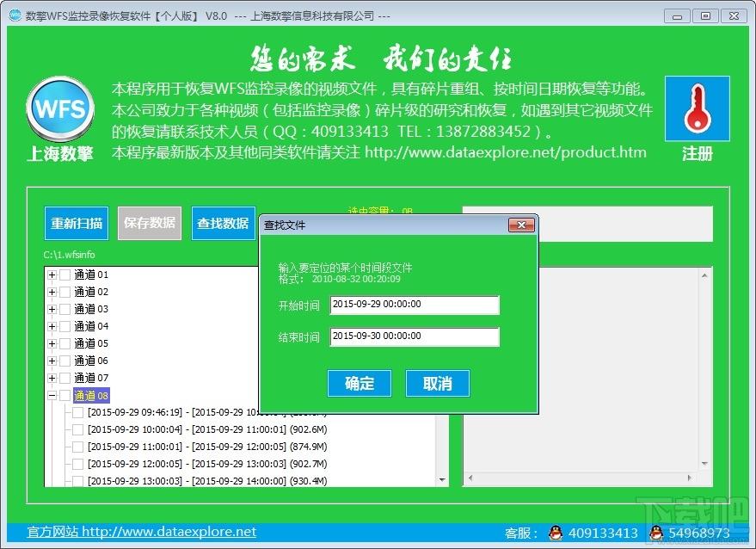This screenshot has width=756, height=549.
Task: Click the 开始时间 input field
Action: click(415, 305)
